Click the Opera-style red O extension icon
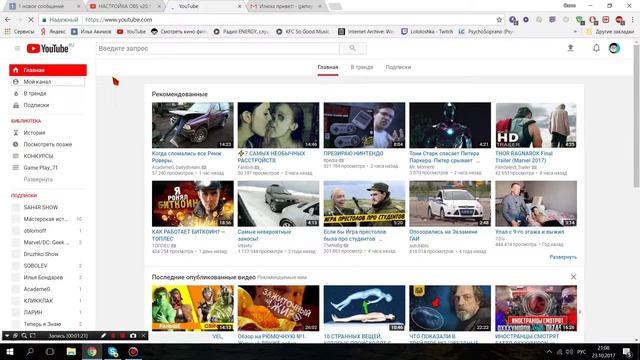640x360 pixels. click(593, 20)
